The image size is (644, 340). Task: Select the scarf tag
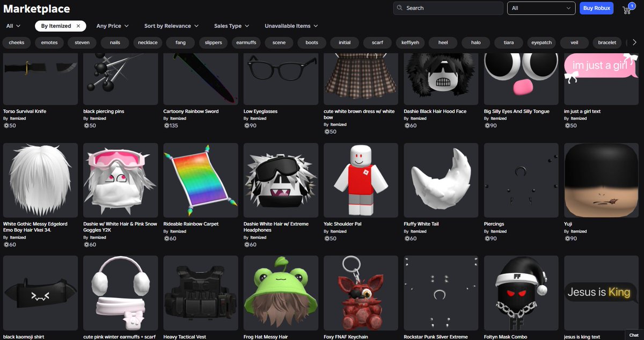[377, 42]
